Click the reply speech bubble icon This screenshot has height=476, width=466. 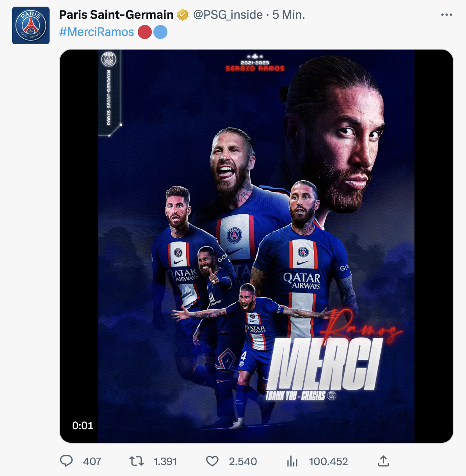[x=66, y=461]
